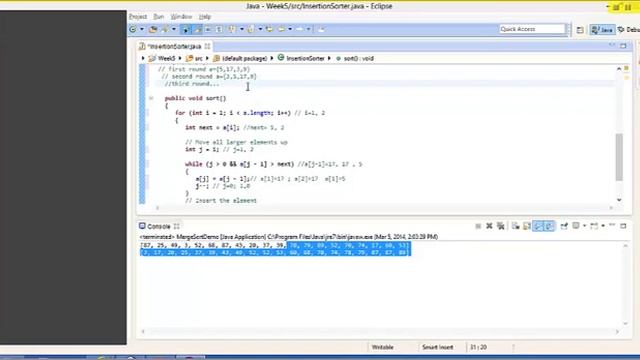
Task: Click the line with 'public void sort()'
Action: pos(195,98)
